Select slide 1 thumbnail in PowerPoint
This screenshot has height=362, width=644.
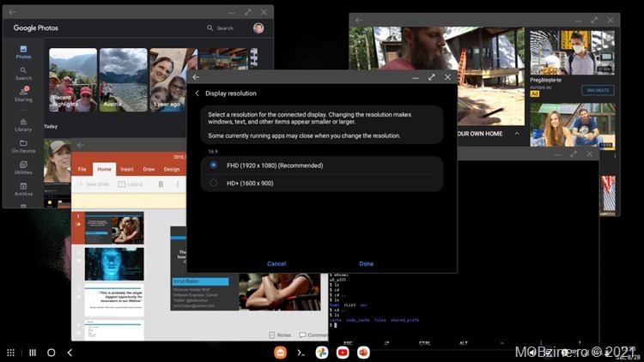click(114, 228)
